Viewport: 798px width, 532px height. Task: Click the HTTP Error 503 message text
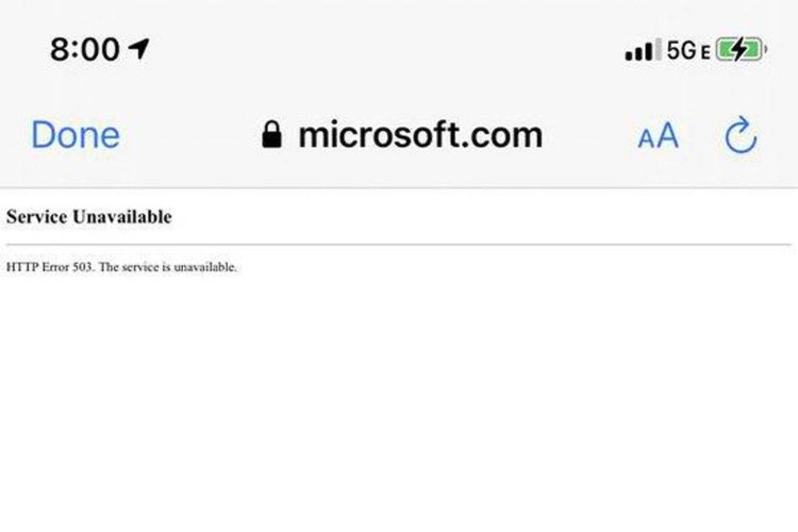[x=121, y=267]
